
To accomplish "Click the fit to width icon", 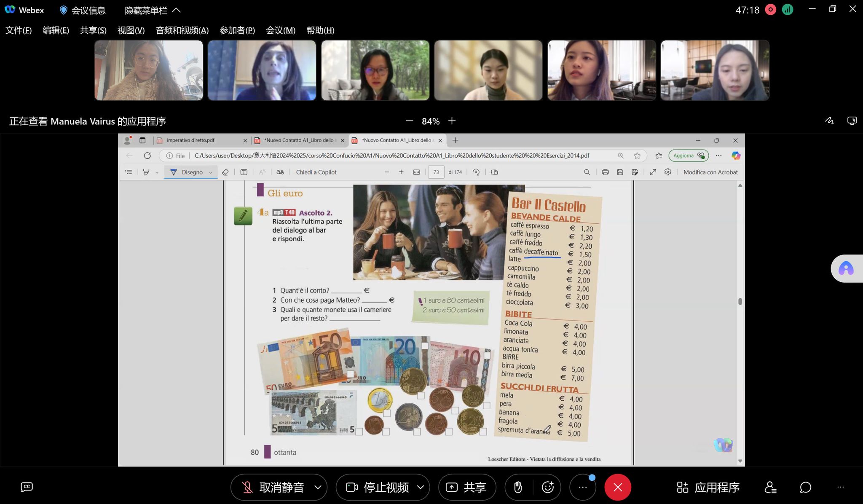I will click(x=416, y=172).
